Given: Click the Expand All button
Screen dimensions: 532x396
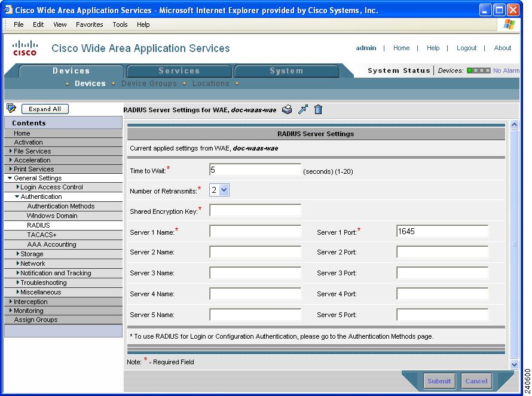Looking at the screenshot, I should tap(45, 109).
